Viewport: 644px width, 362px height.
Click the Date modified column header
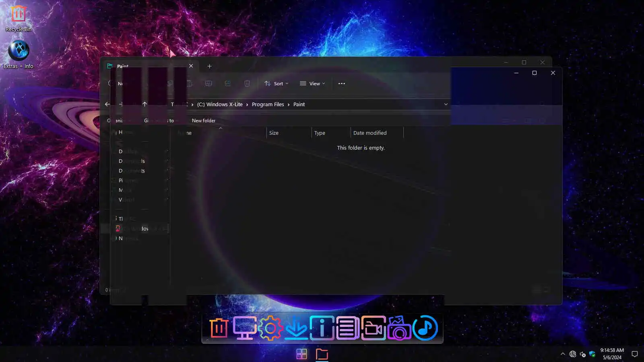pos(377,133)
